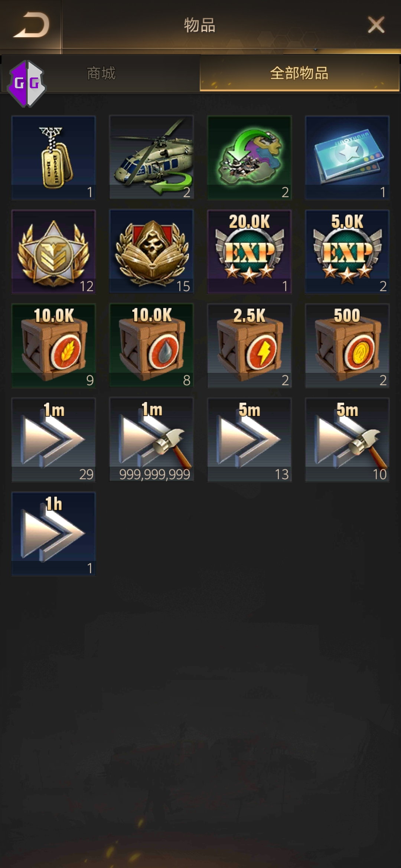
Task: Select the gold star rank medal
Action: click(x=53, y=252)
